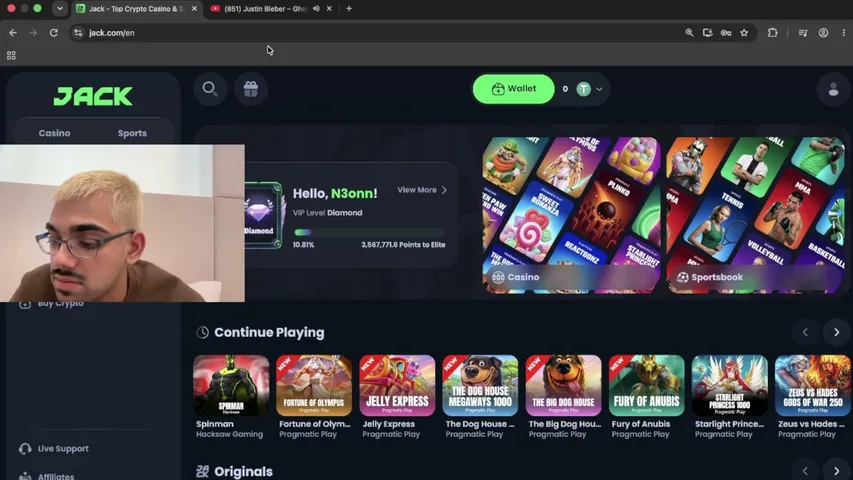Expand the currency balance dropdown
Viewport: 853px width, 480px height.
coord(599,89)
